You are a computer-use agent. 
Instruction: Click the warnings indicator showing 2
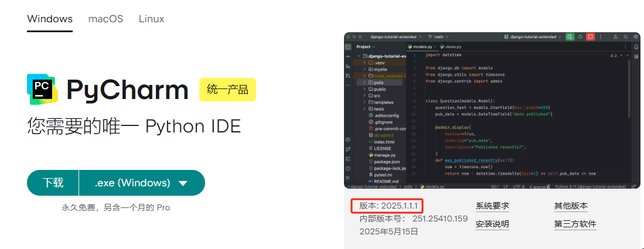coord(615,56)
